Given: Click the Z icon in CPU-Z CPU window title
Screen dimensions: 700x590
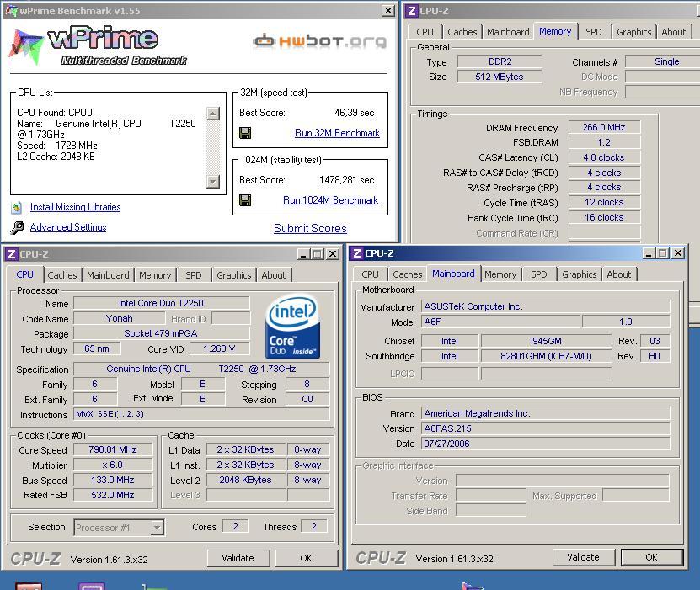Looking at the screenshot, I should [11, 254].
